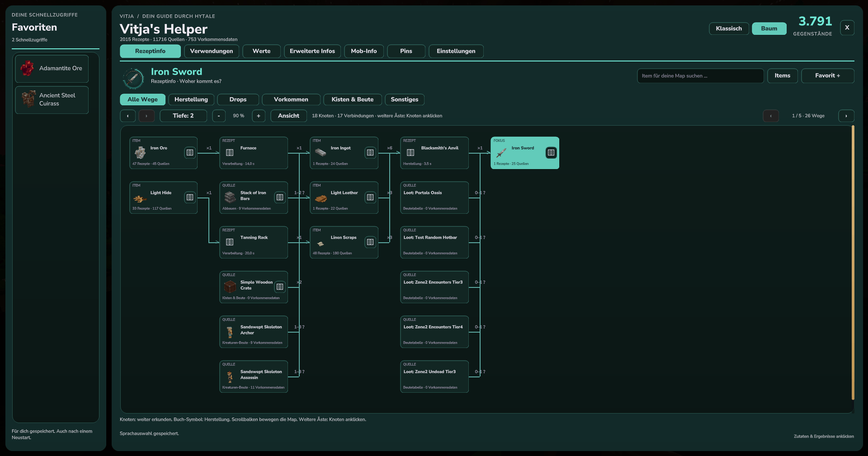
Task: Click the 90 % zoom level indicator
Action: tap(239, 116)
